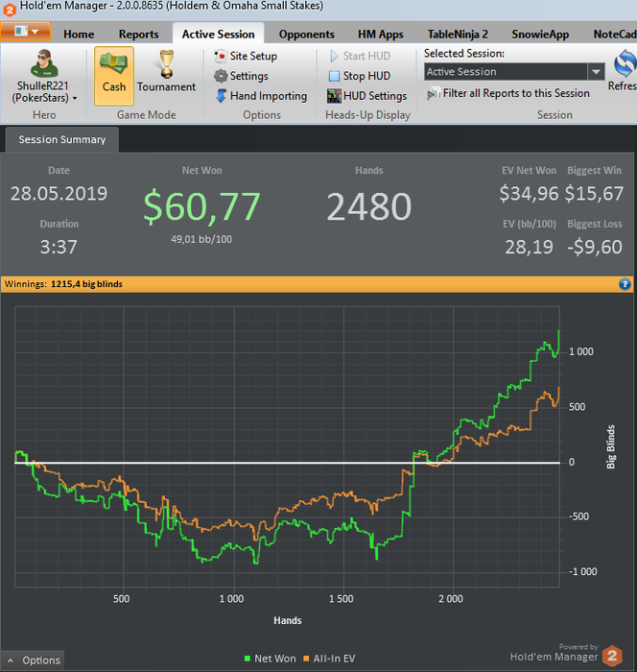637x672 pixels.
Task: Open the HM Apps tab
Action: (x=381, y=35)
